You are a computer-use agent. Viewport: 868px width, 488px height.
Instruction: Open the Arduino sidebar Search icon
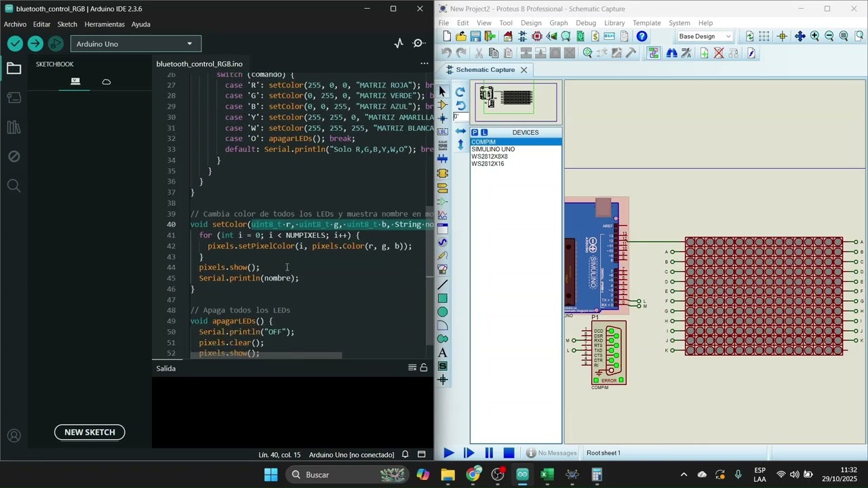click(14, 186)
